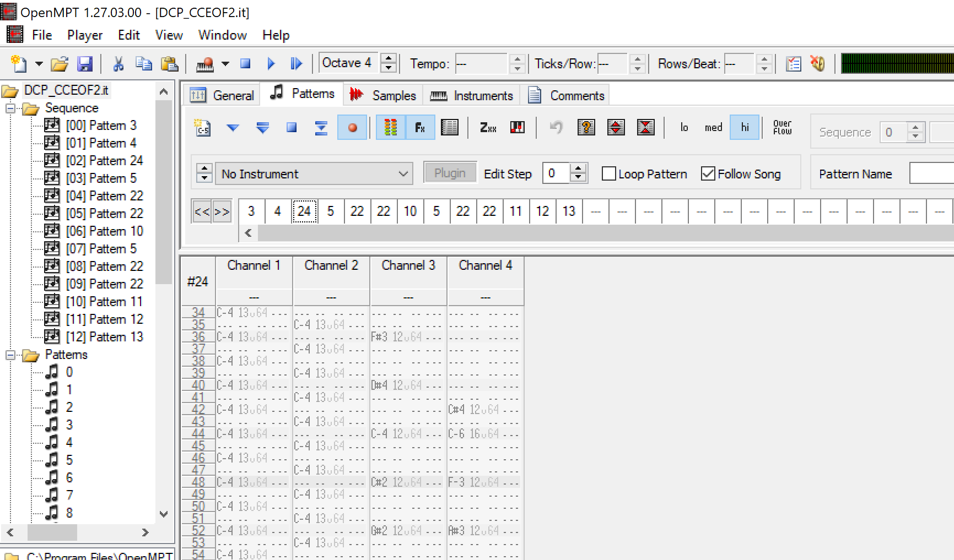
Task: Toggle Over Flow paste mode
Action: point(782,128)
